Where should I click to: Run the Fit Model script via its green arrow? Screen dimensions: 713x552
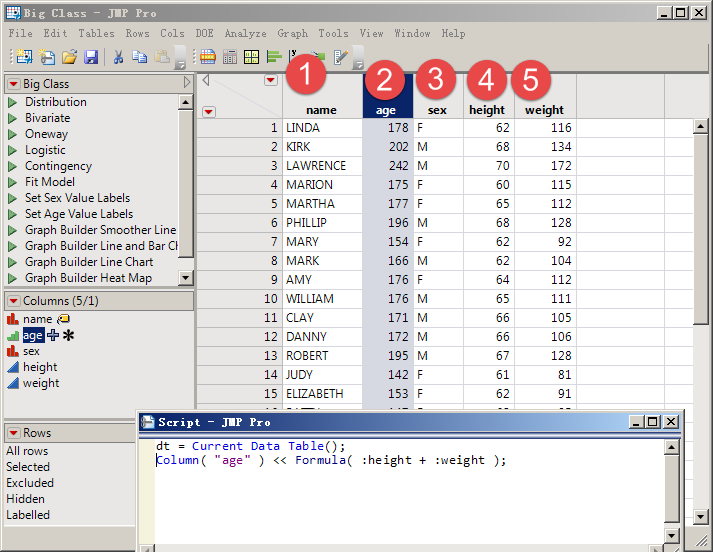click(x=13, y=182)
